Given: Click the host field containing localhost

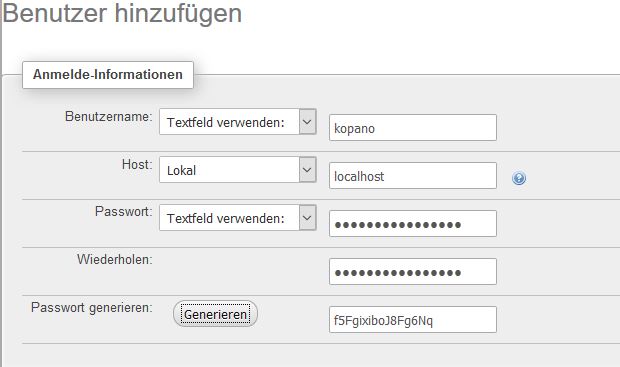Looking at the screenshot, I should click(x=413, y=175).
